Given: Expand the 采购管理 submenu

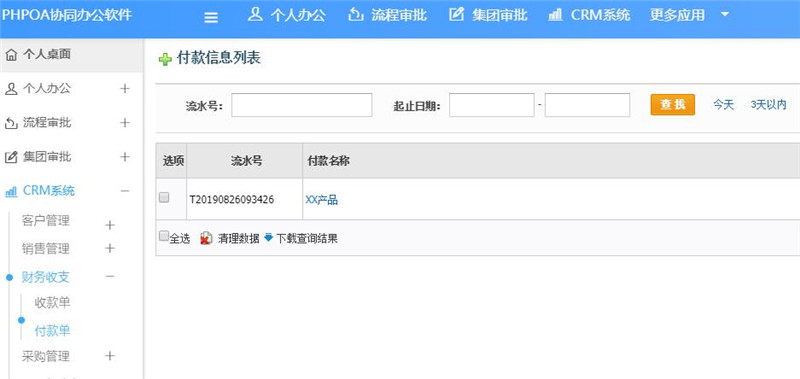Looking at the screenshot, I should click(110, 356).
